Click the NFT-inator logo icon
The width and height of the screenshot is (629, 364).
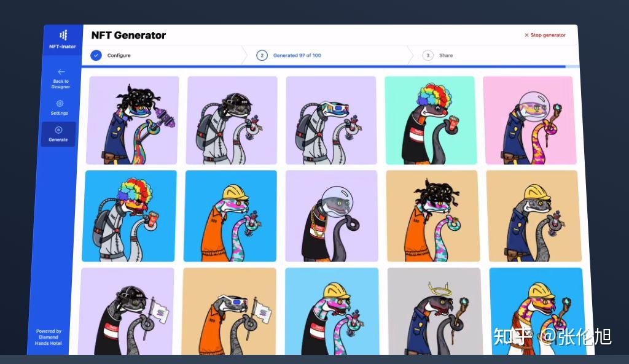[x=63, y=35]
